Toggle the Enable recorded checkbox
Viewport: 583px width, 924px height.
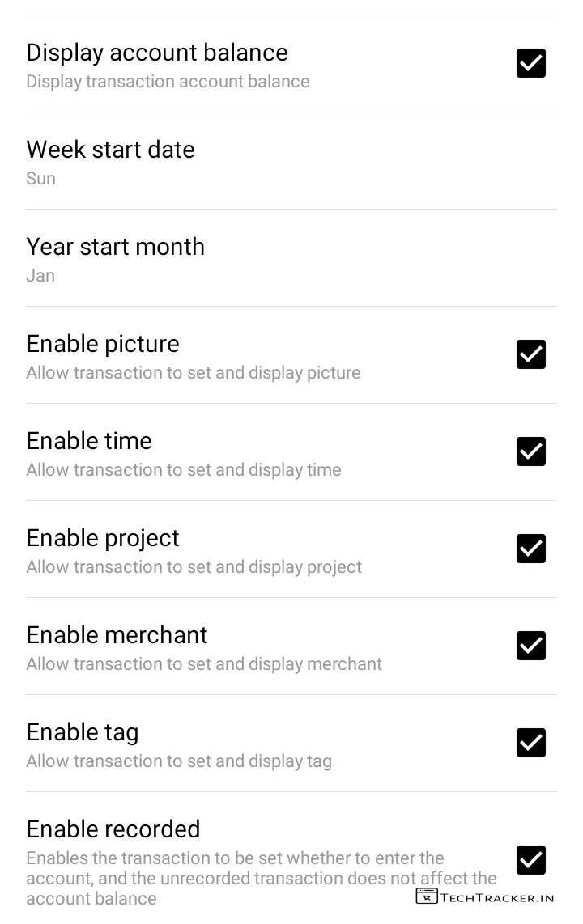(531, 860)
